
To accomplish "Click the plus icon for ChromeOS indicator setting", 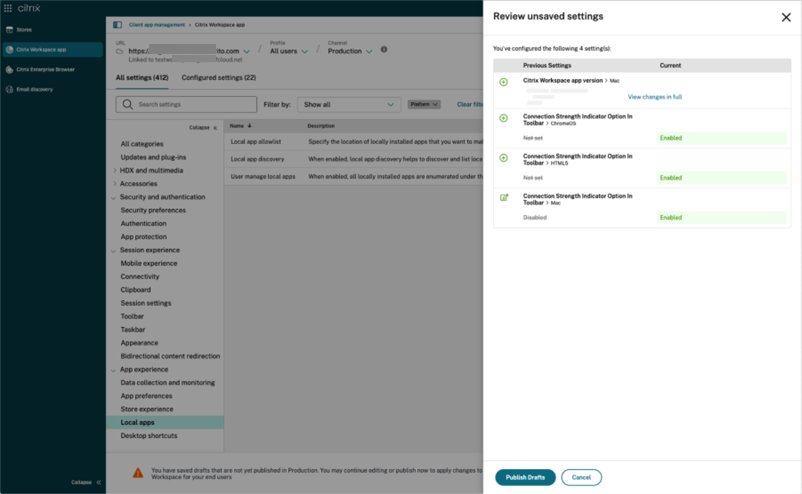I will click(x=503, y=118).
